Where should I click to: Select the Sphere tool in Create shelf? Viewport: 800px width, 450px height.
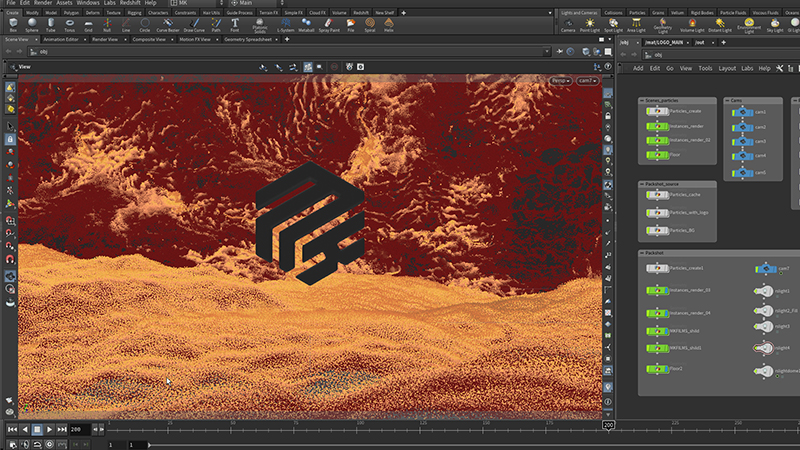point(32,24)
